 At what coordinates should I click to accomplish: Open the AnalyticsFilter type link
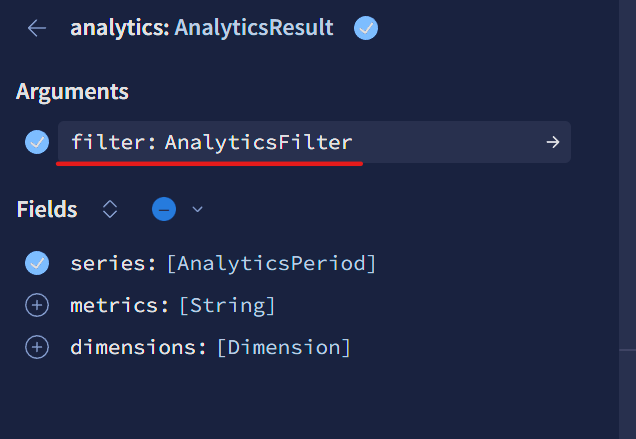258,142
